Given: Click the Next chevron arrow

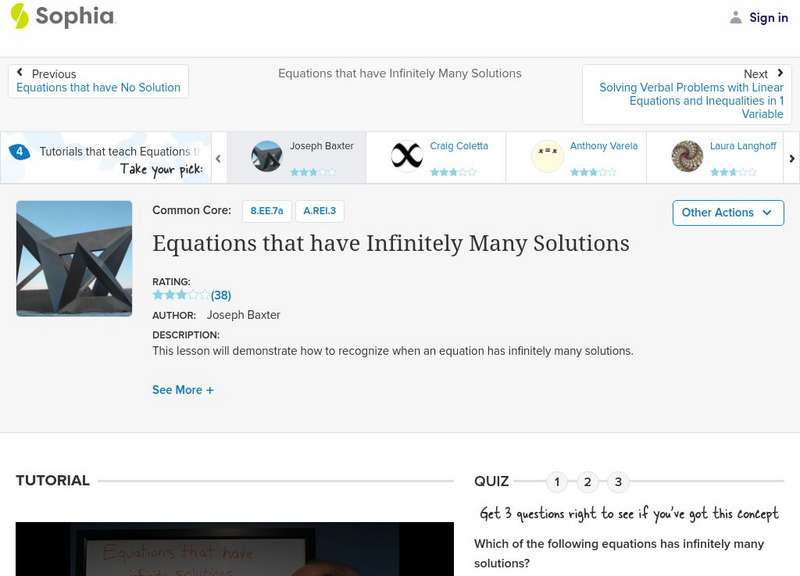Looking at the screenshot, I should click(x=781, y=74).
